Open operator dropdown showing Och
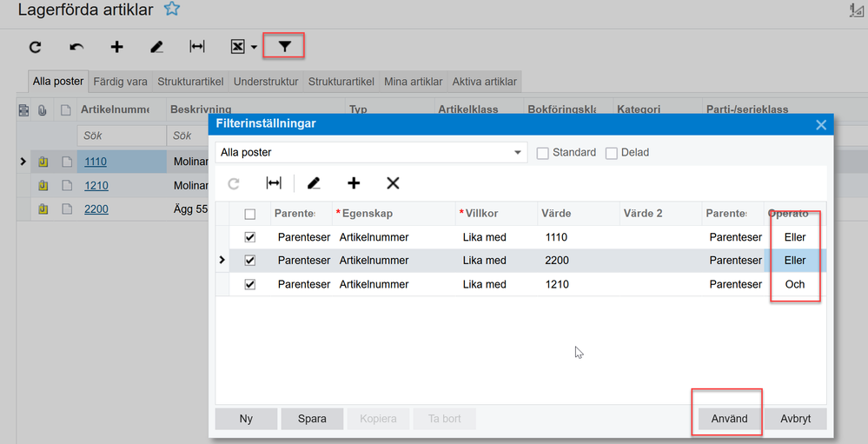 click(x=795, y=284)
